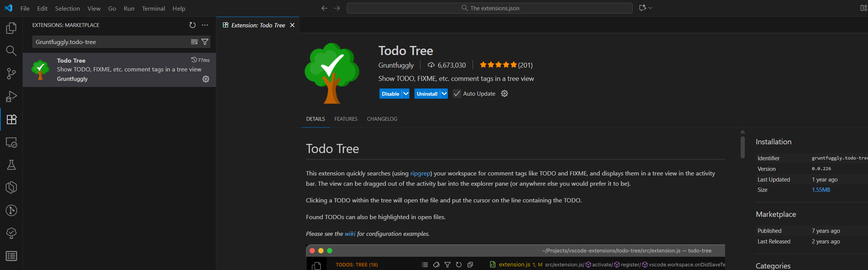Open the Selection menu
The image size is (868, 270).
(x=67, y=8)
